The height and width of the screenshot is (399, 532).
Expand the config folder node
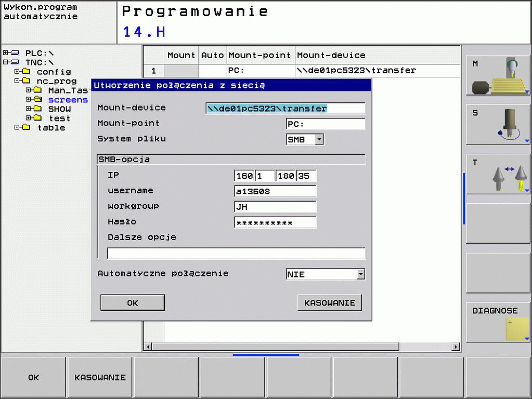click(17, 72)
